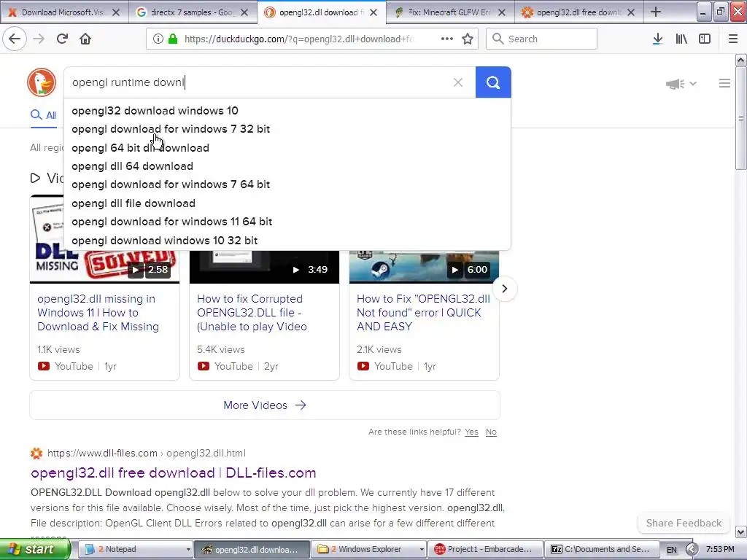Click the DuckDuckGo search query field
Screen dimensions: 747x560
(x=258, y=82)
